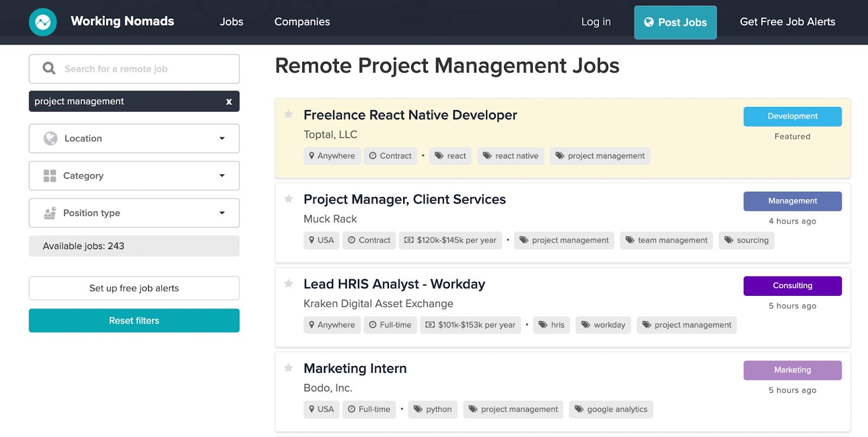
Task: Select project management tag on Toptal job
Action: coord(600,156)
